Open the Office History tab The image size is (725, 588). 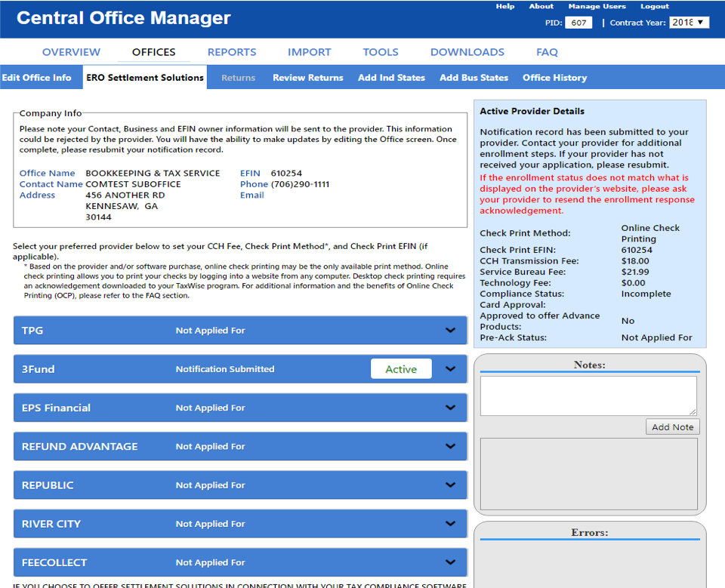point(554,78)
